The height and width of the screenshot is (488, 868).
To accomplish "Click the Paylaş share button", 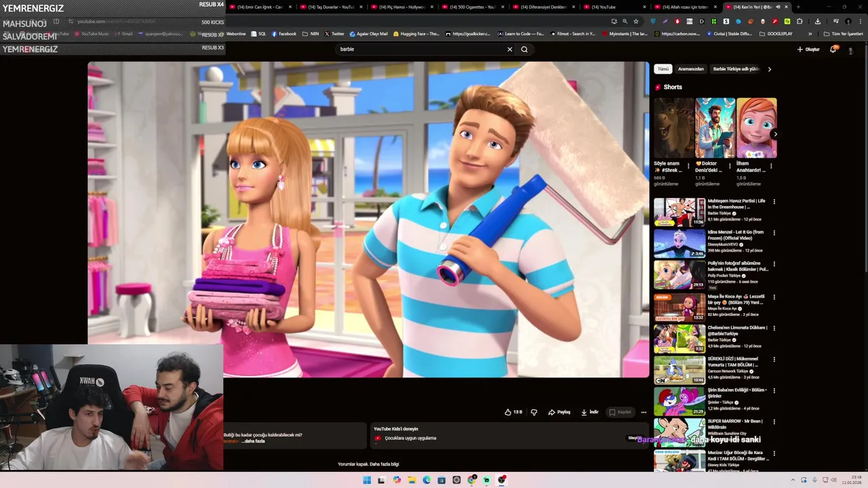I will pos(559,412).
